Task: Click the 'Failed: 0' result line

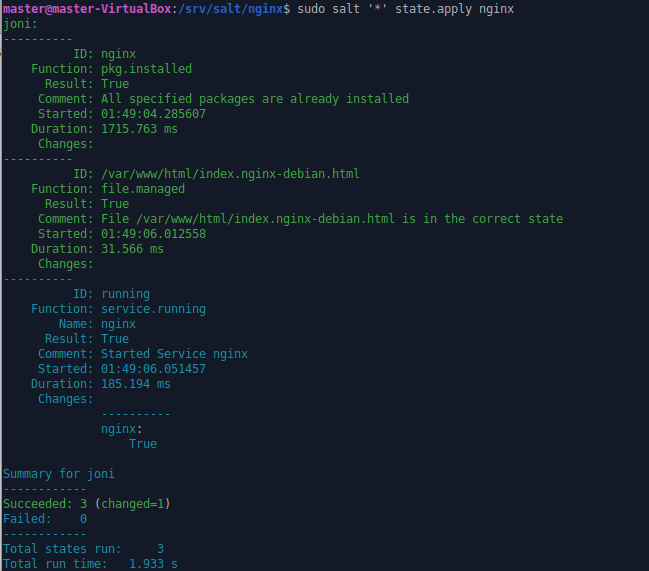Action: (45, 519)
